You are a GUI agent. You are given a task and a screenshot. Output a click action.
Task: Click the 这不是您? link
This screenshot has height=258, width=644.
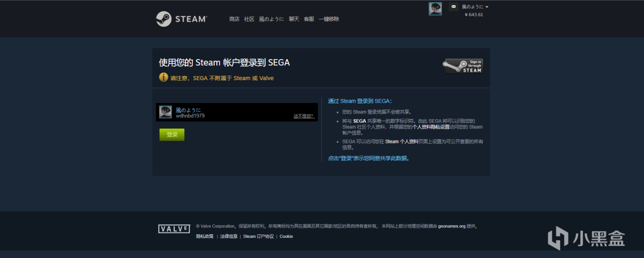(304, 116)
